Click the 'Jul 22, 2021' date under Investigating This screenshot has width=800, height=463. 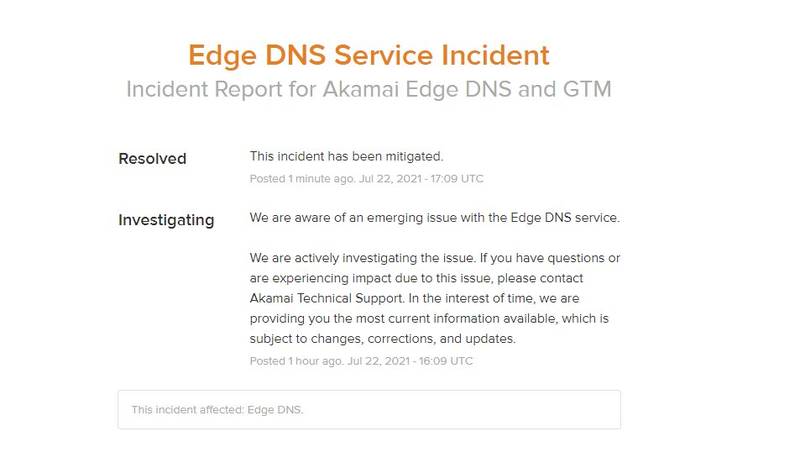[x=379, y=361]
